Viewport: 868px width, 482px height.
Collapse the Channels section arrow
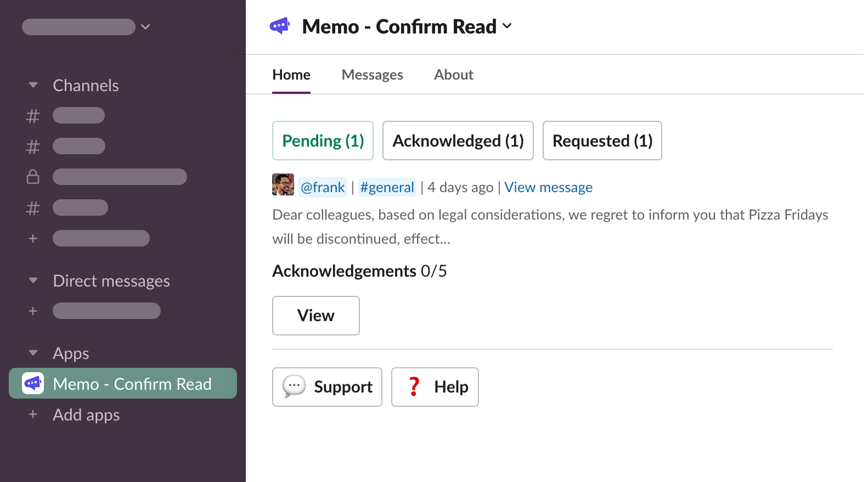[x=33, y=85]
